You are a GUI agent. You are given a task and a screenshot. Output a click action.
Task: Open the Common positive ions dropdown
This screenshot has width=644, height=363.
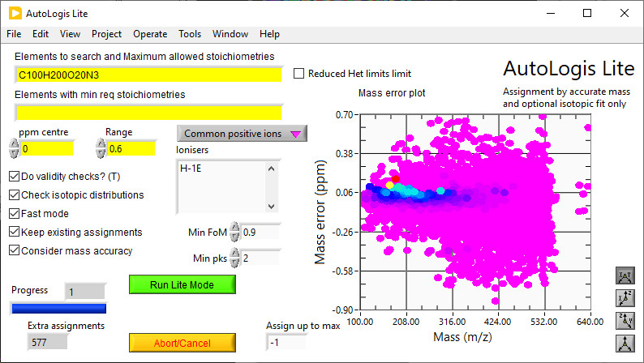(x=242, y=134)
